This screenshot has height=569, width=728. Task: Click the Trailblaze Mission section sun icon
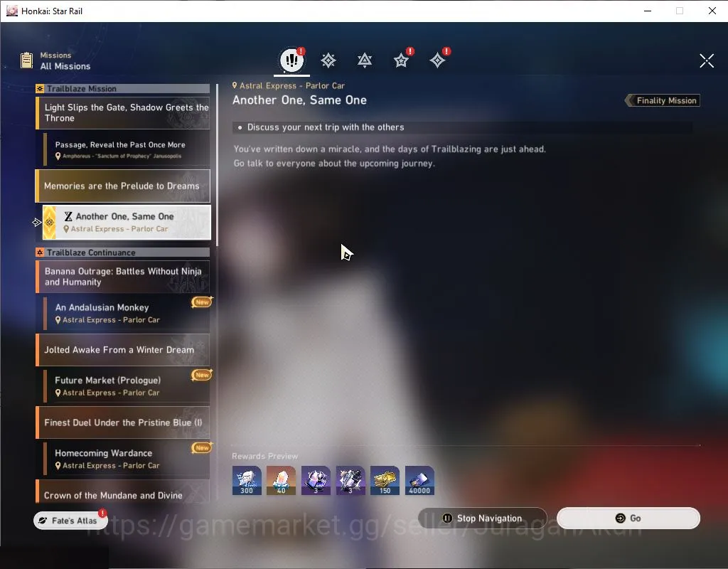pyautogui.click(x=40, y=89)
